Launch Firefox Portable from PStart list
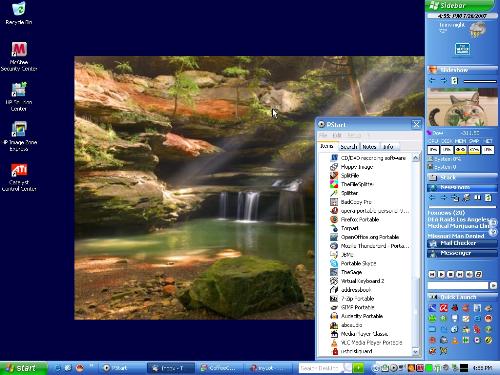 355,219
